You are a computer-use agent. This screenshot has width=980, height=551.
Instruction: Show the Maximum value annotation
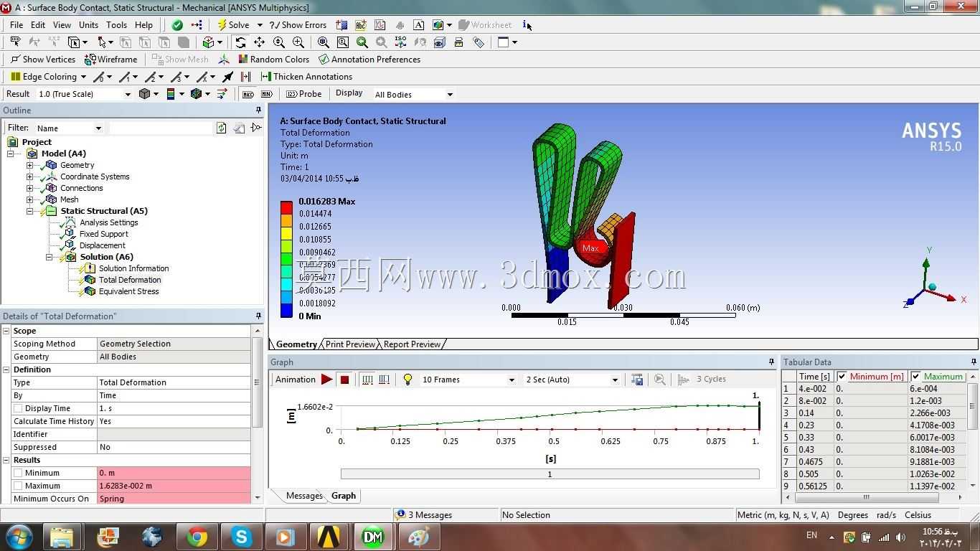[x=248, y=94]
